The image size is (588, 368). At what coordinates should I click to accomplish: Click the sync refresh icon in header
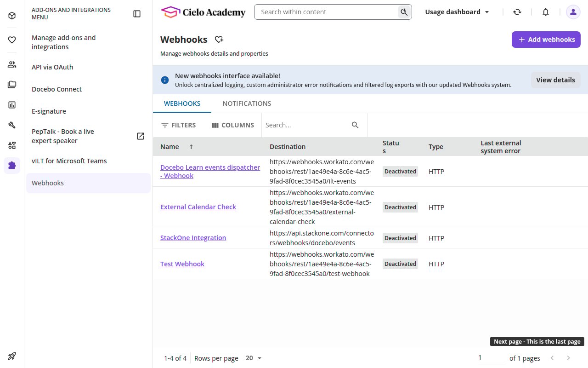(x=517, y=12)
